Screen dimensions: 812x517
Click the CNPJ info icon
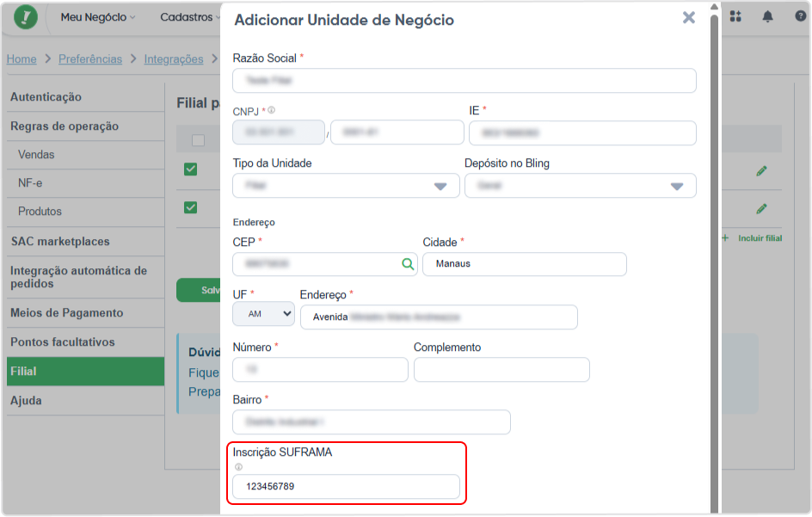(271, 110)
